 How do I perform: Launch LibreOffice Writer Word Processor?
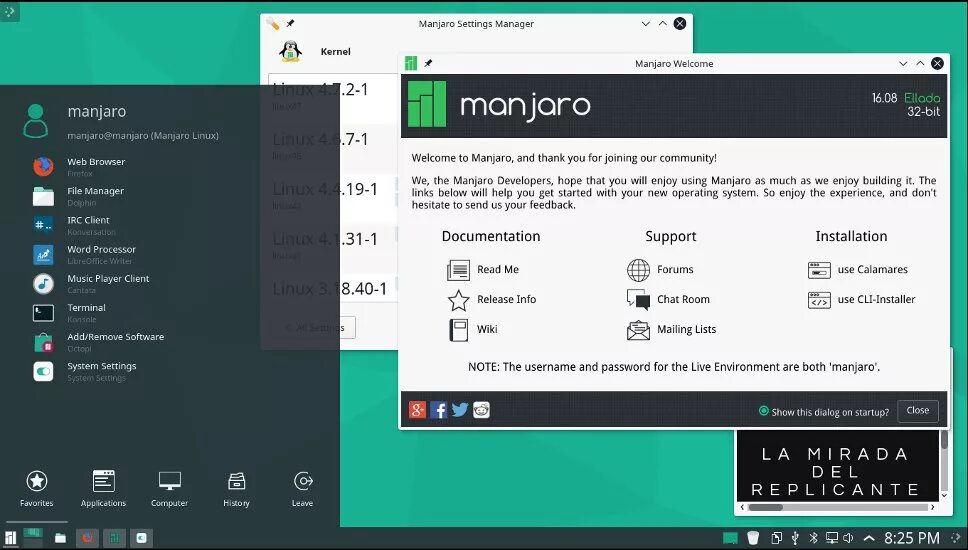tap(84, 254)
